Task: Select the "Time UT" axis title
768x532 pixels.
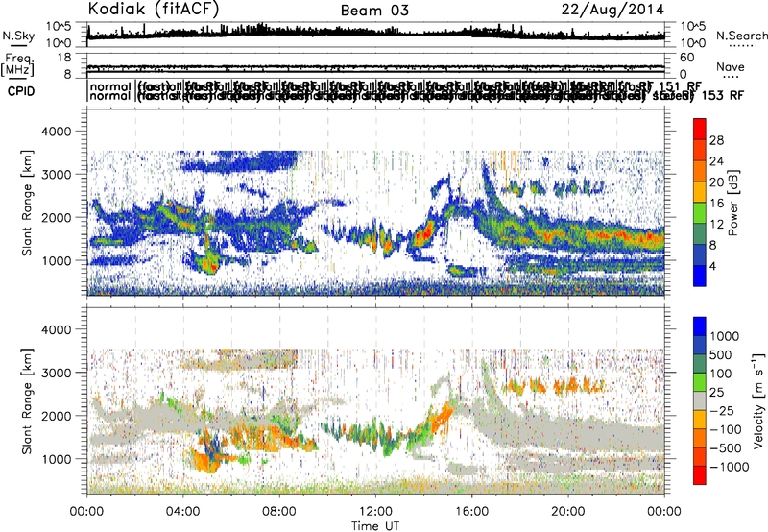Action: [x=375, y=526]
